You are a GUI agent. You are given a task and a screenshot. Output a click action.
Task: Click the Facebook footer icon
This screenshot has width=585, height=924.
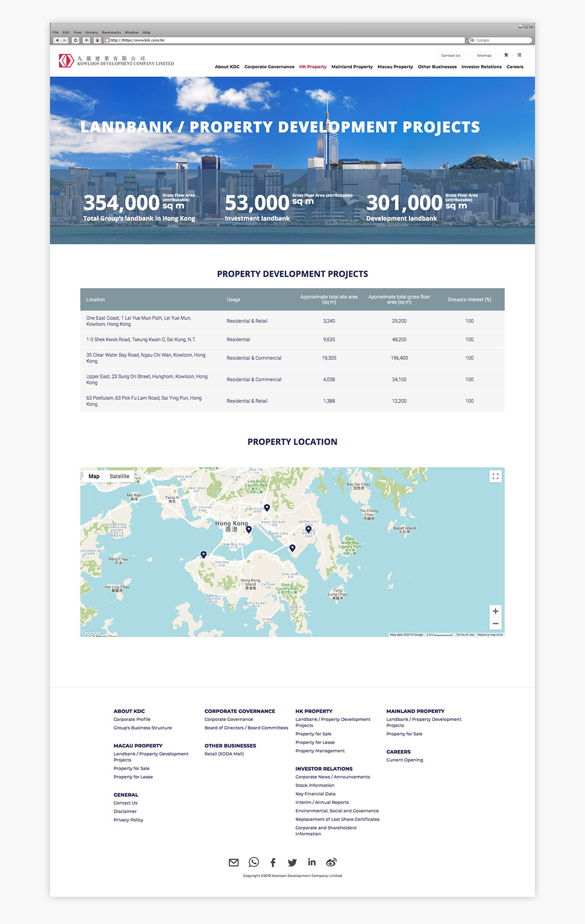(273, 862)
